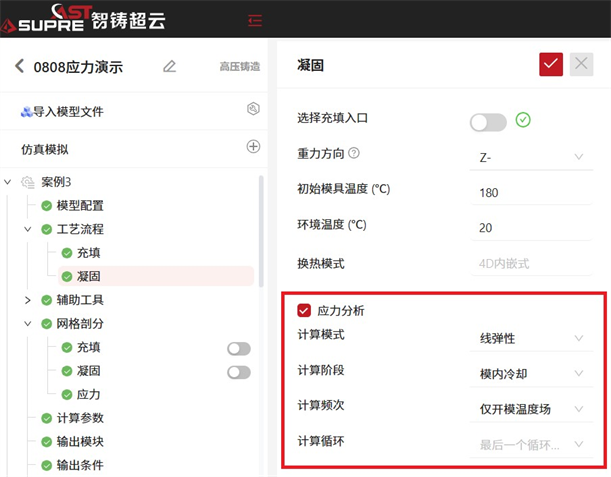The height and width of the screenshot is (477, 611).
Task: Click the plus icon beside 仿真模拟
Action: pyautogui.click(x=253, y=147)
